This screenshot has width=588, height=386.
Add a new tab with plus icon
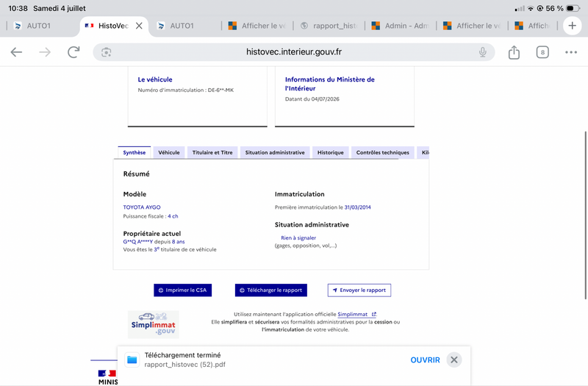(x=572, y=26)
